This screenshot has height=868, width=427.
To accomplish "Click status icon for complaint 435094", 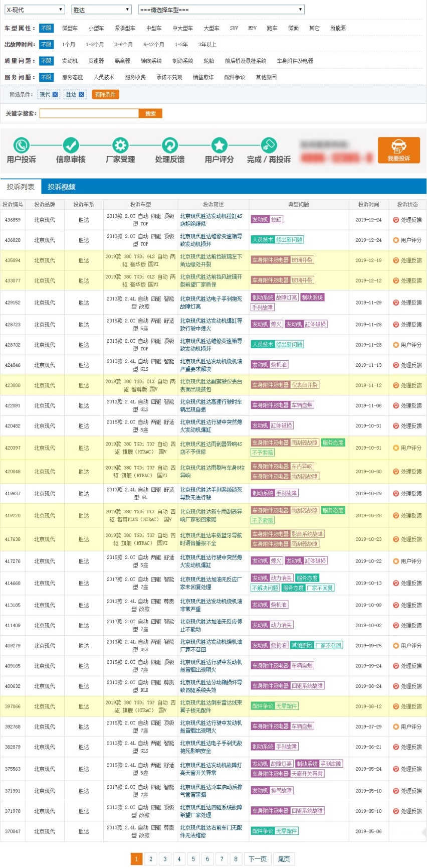I will point(396,260).
